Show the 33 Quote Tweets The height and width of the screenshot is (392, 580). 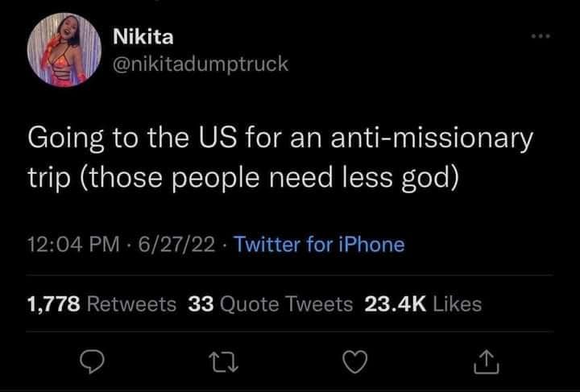[x=270, y=303]
